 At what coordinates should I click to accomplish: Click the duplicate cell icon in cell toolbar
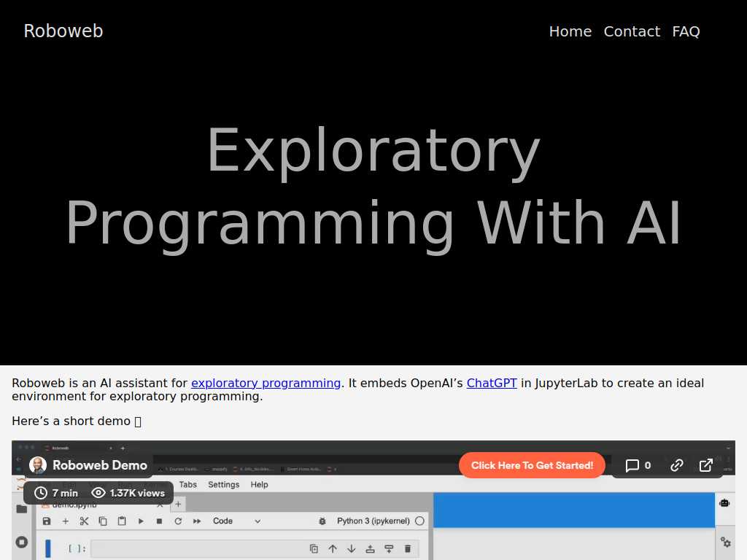314,549
